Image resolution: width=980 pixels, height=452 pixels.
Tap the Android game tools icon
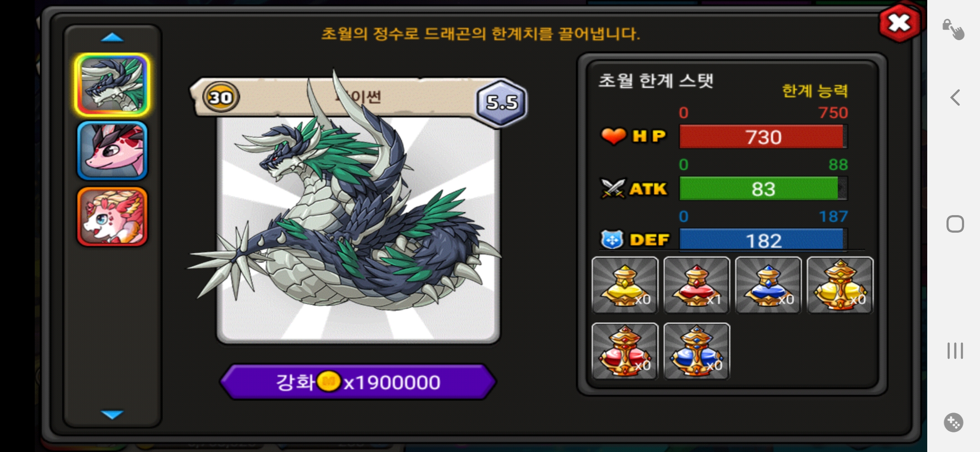[954, 422]
